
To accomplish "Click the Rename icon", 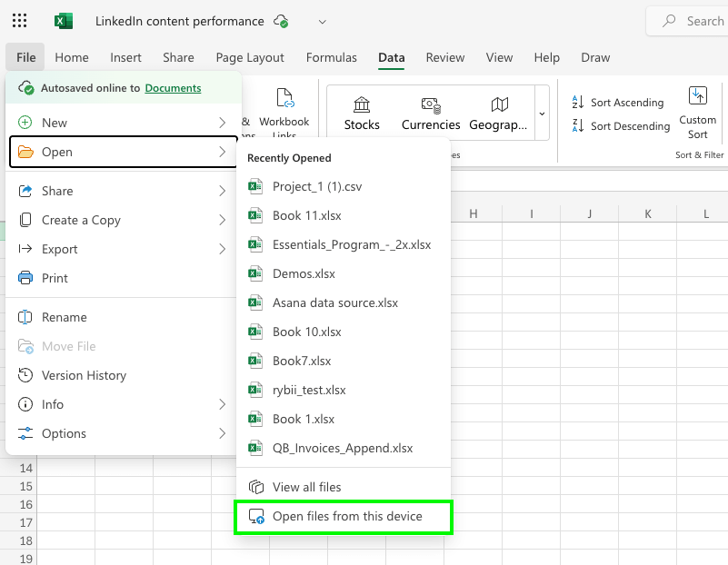I will [25, 317].
